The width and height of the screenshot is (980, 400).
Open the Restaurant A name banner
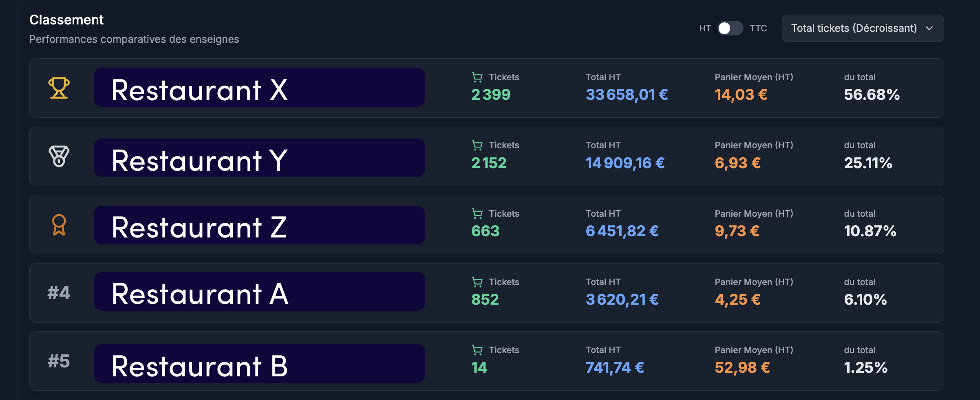pos(259,292)
